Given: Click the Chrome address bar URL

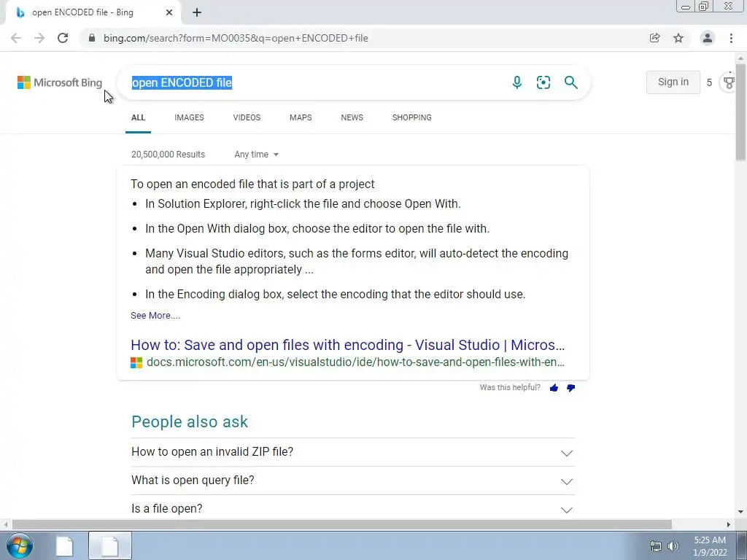Looking at the screenshot, I should (x=236, y=38).
